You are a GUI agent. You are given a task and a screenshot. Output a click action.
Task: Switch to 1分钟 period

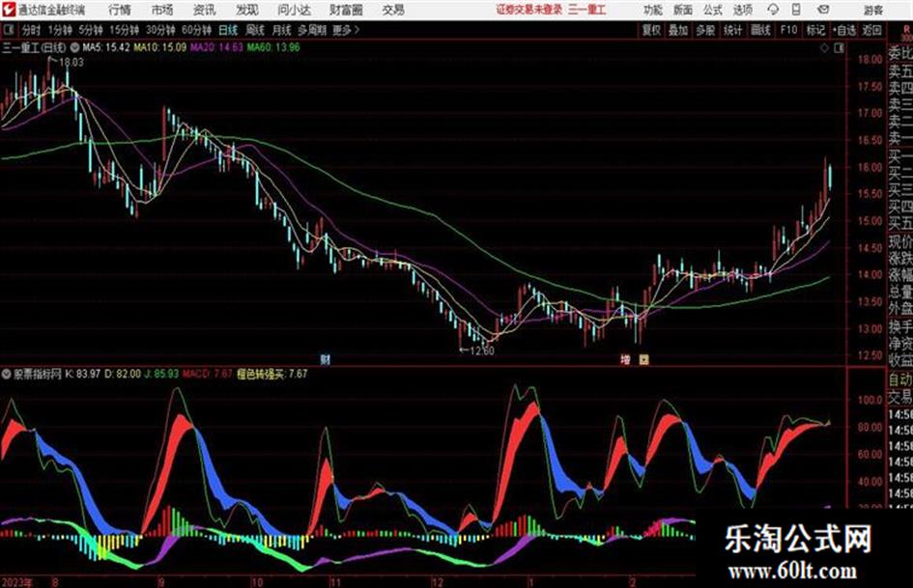pyautogui.click(x=59, y=30)
